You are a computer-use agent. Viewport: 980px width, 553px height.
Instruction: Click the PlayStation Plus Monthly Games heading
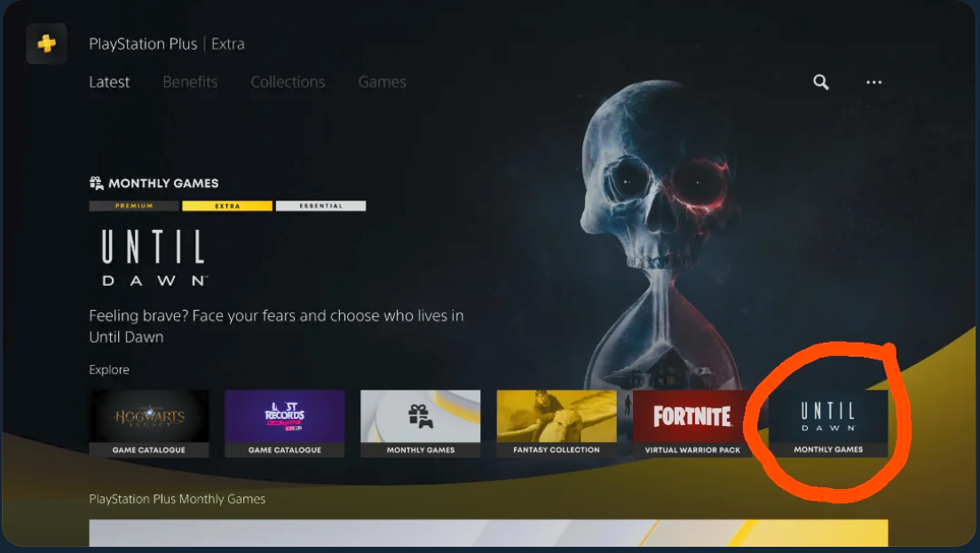(177, 498)
